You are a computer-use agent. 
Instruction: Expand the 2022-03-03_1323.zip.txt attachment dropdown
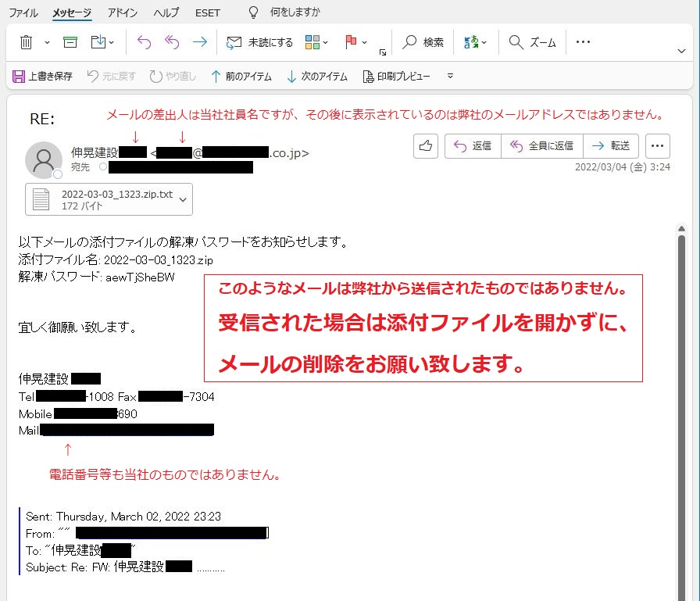184,199
